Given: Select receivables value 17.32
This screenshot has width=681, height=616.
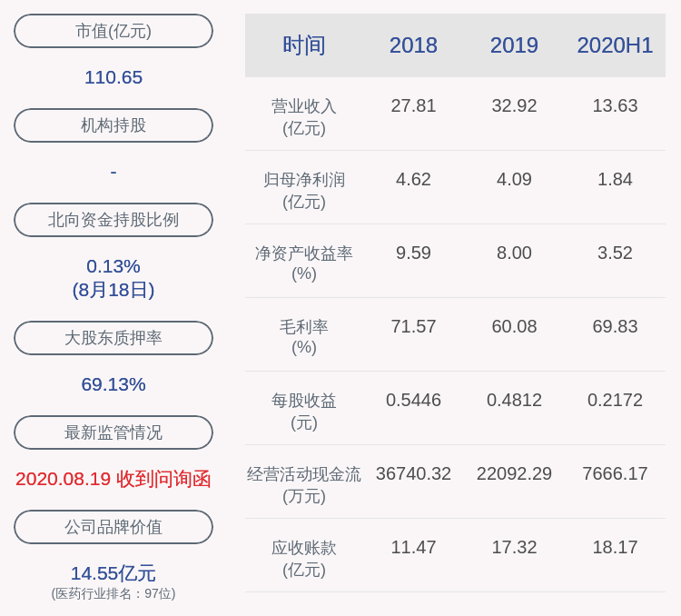Looking at the screenshot, I should [514, 547].
